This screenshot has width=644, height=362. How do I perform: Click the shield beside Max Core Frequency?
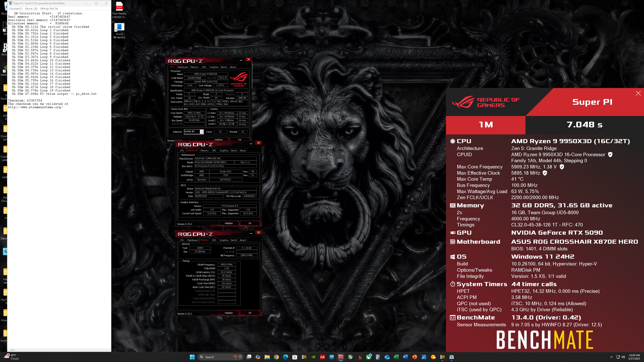[562, 167]
